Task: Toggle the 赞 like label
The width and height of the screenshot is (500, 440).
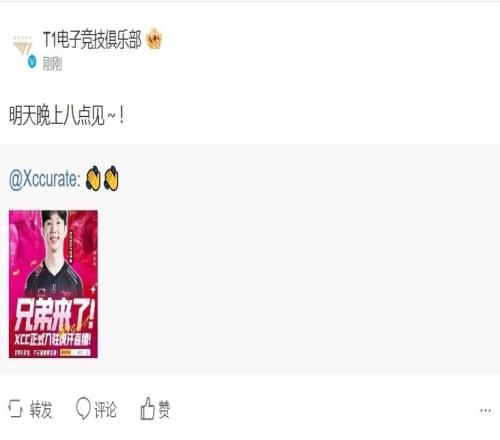Action: pyautogui.click(x=164, y=409)
